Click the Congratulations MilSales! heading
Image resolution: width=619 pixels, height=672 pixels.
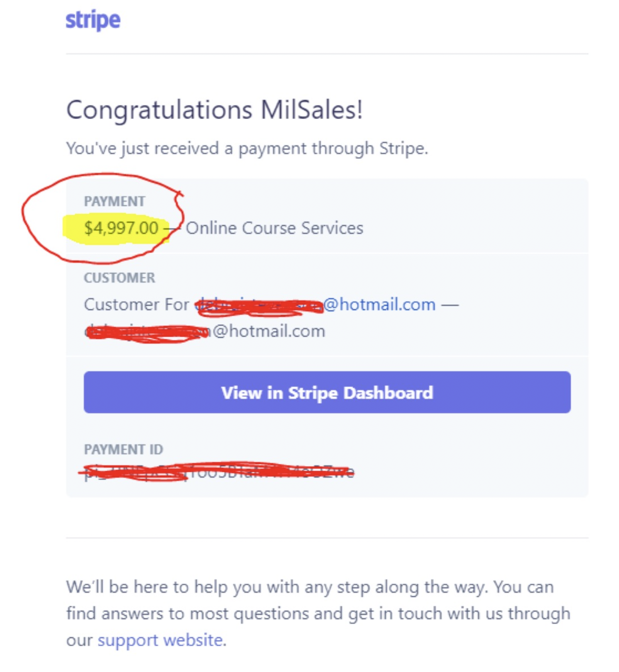tap(214, 110)
